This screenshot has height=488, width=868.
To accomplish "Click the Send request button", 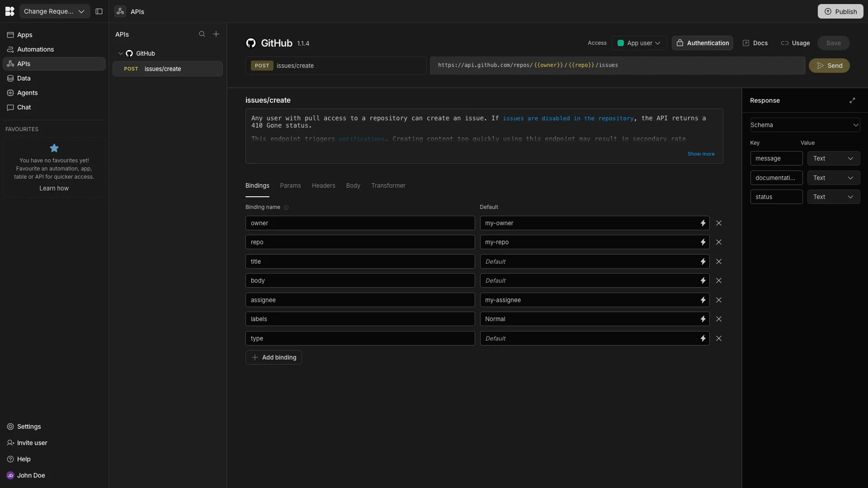I will pos(829,66).
